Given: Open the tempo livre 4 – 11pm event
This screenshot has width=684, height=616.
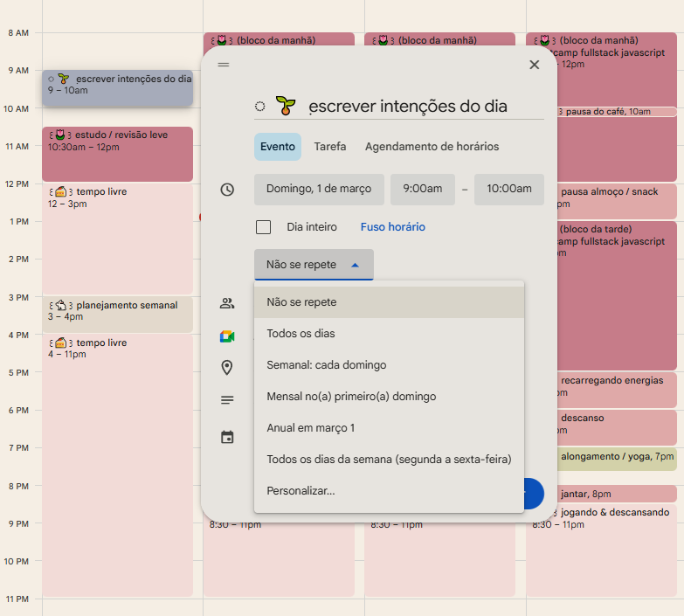Looking at the screenshot, I should tap(117, 465).
